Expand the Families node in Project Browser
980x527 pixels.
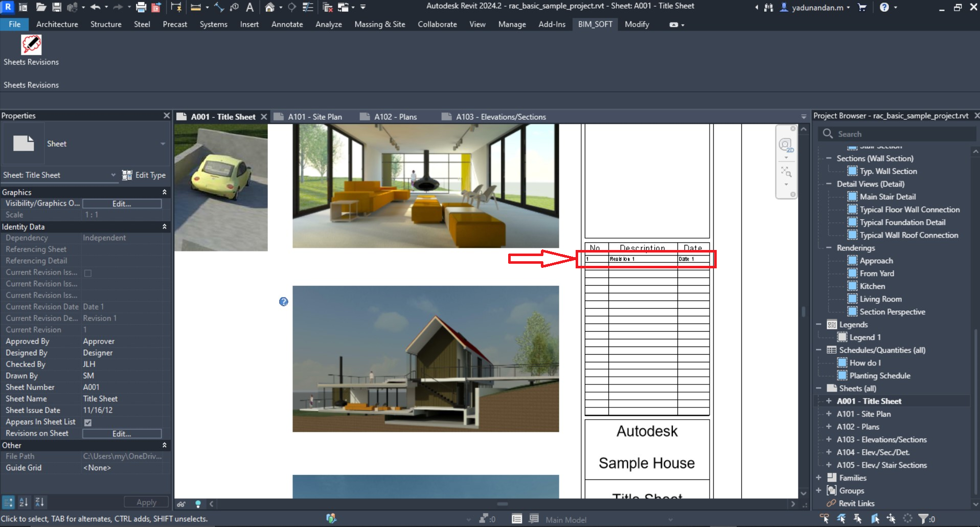point(818,478)
